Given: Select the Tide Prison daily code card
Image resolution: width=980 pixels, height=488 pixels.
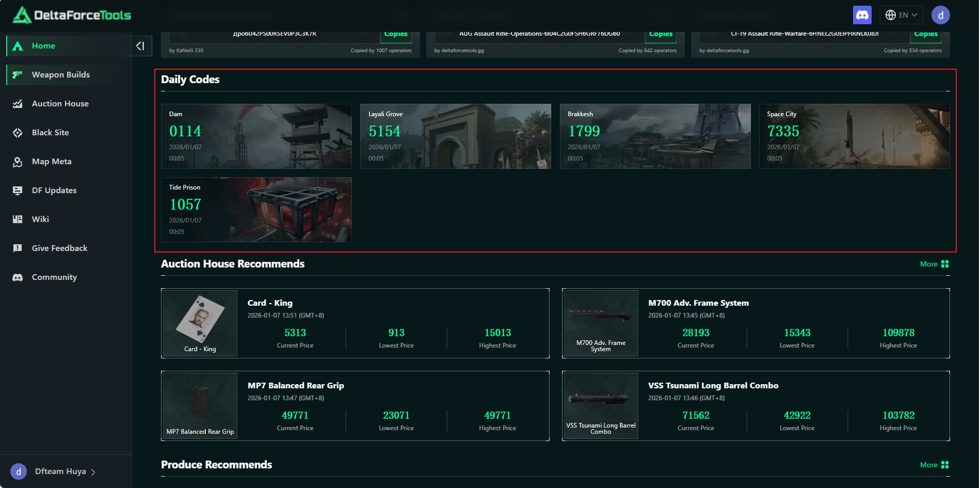Looking at the screenshot, I should [x=256, y=210].
